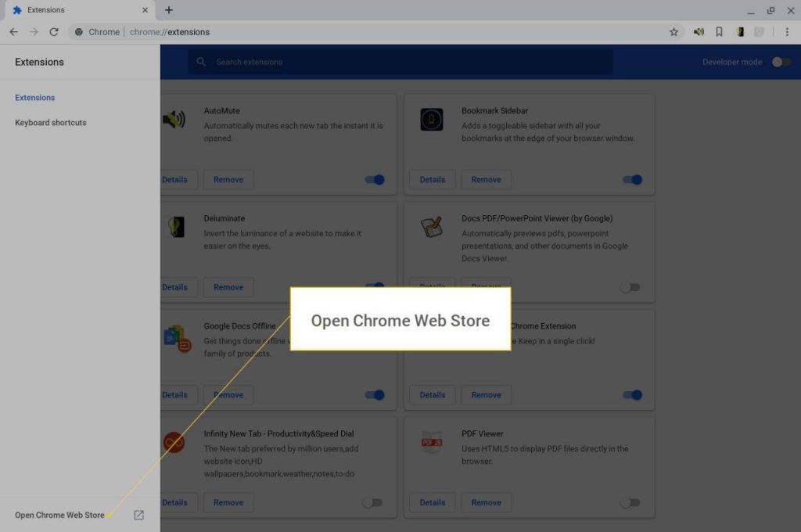Select Extensions in the sidebar
Screen dimensions: 801x532
(x=34, y=97)
